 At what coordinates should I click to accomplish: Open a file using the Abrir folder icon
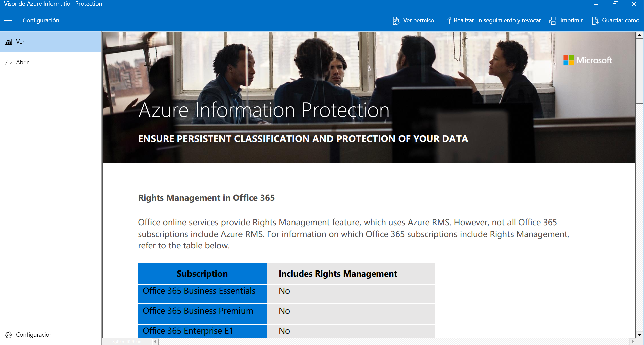[x=8, y=62]
